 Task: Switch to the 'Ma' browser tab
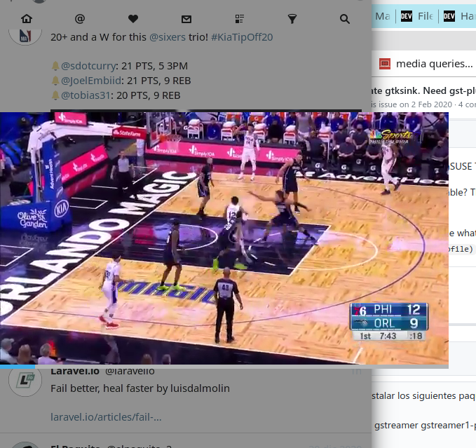383,16
